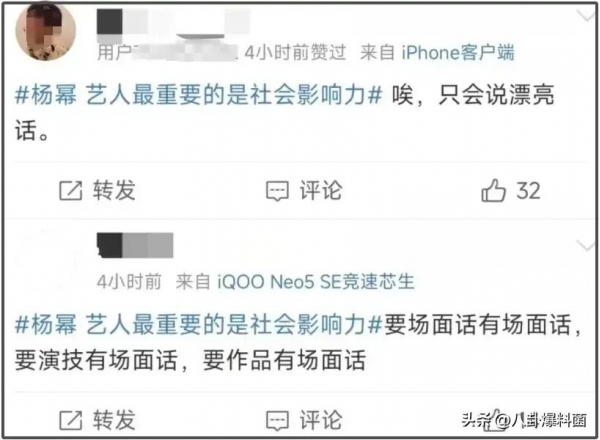Expand the chevron menu on the 场面话 post

point(585,246)
